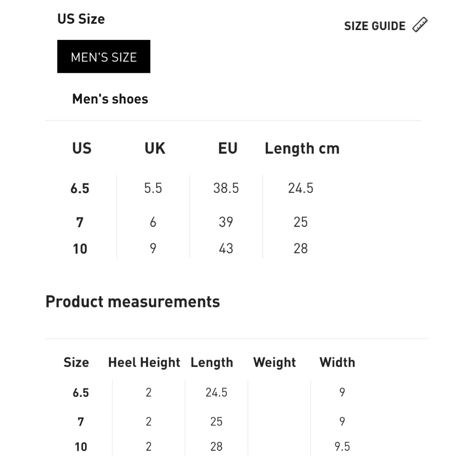Select the MEN'S SIZE tab
476x476 pixels.
[x=104, y=57]
